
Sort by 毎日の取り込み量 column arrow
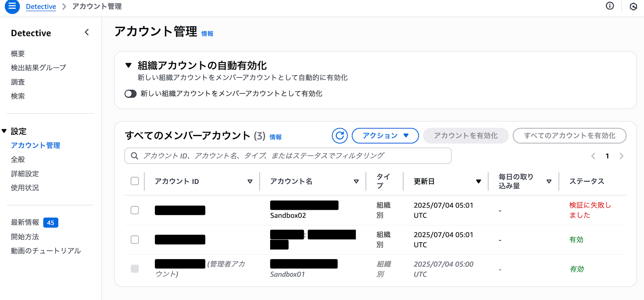tap(549, 182)
